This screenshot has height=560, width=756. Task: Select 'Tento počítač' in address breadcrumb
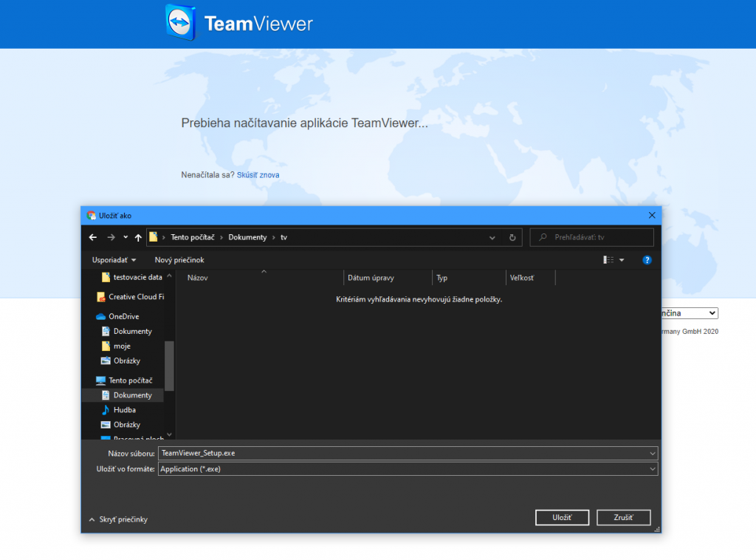point(193,237)
